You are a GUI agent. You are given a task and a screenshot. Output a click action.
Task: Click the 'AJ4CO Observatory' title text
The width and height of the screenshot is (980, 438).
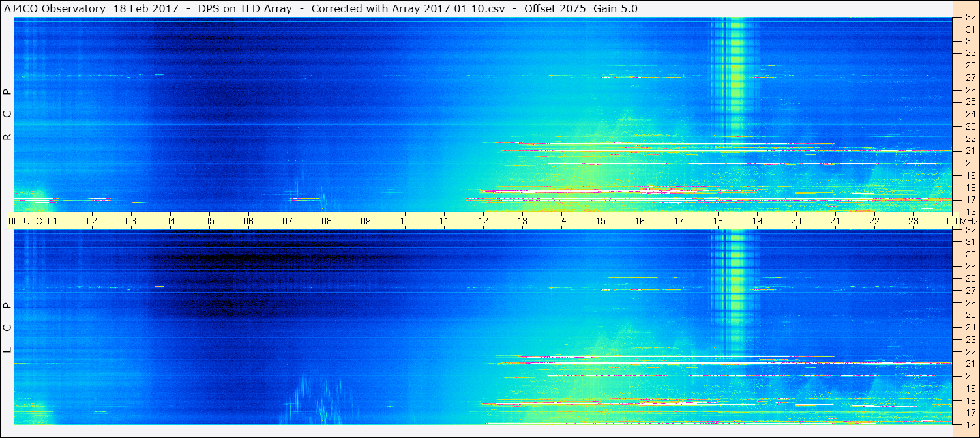click(x=54, y=8)
